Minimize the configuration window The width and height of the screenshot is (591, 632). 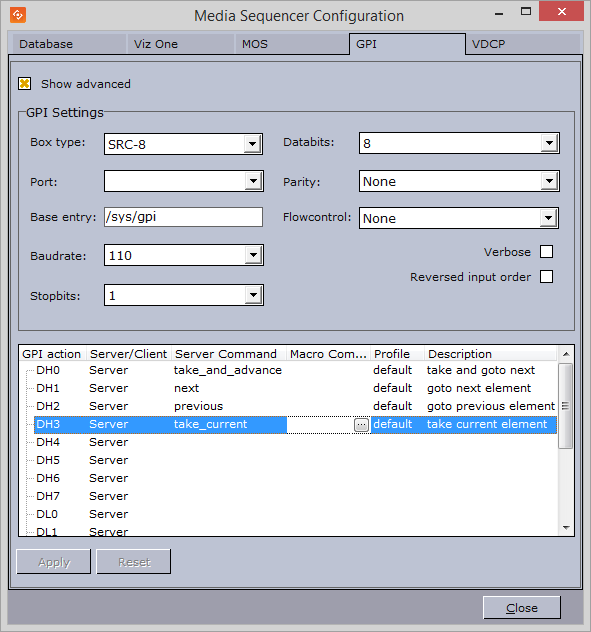click(499, 13)
